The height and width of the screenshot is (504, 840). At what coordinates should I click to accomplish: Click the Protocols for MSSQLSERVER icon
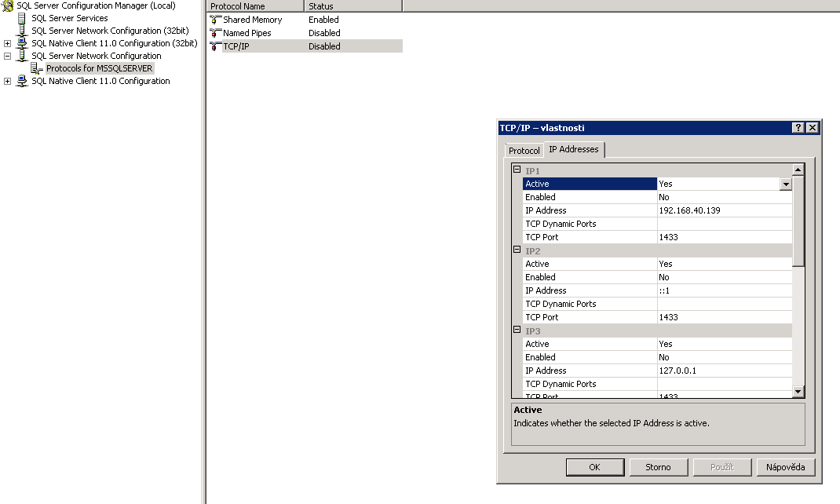36,68
